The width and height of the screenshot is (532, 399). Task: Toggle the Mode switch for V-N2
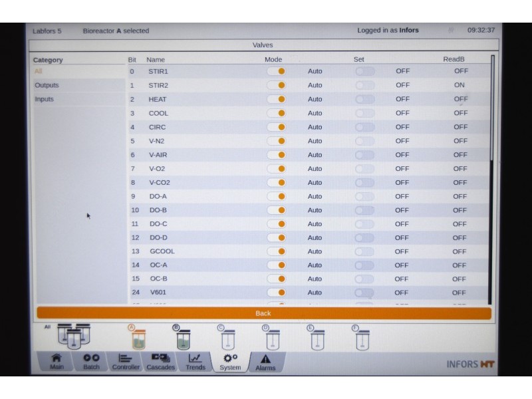click(276, 141)
